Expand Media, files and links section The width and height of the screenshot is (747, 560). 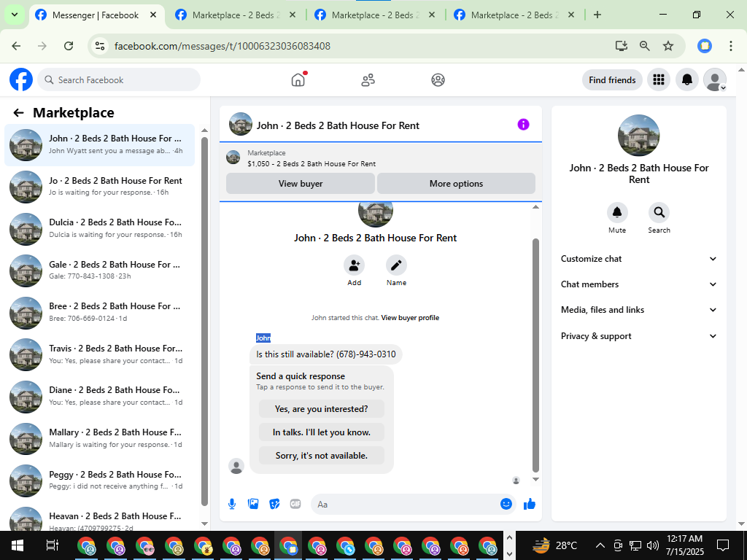[x=639, y=310]
